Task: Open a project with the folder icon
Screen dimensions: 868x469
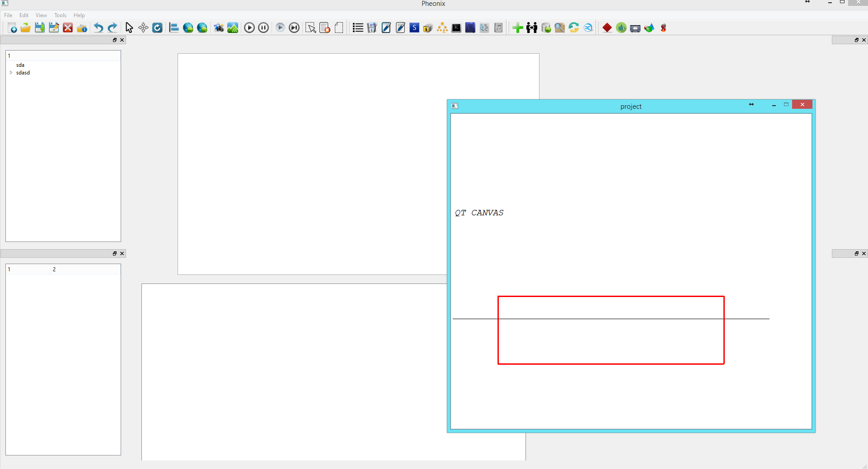Action: [x=26, y=28]
